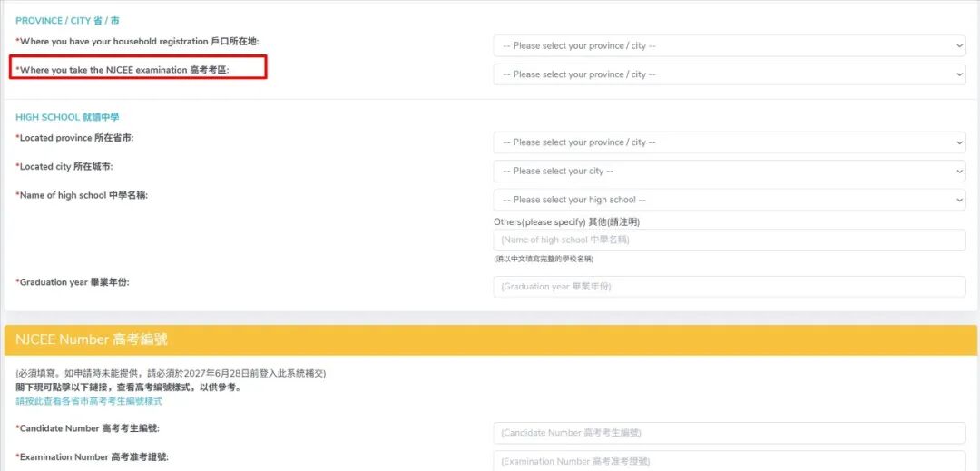The height and width of the screenshot is (471, 980).
Task: Click the NJCEE Number 高考編號 section header
Action: point(491,339)
